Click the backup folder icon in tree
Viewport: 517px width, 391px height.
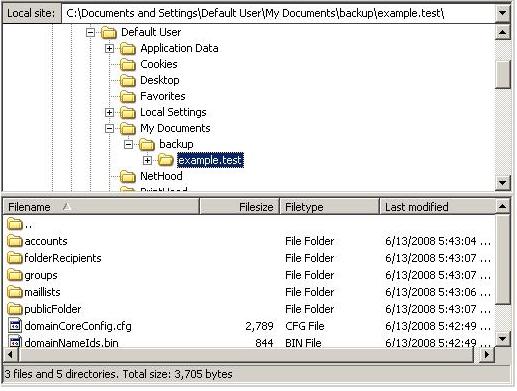(147, 145)
